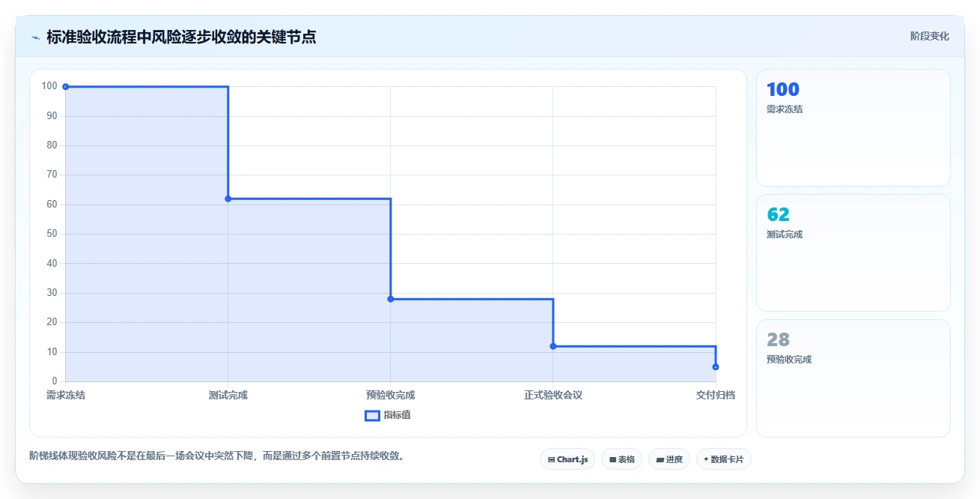Click the 阶段变化 label in header
The image size is (980, 499).
(930, 36)
